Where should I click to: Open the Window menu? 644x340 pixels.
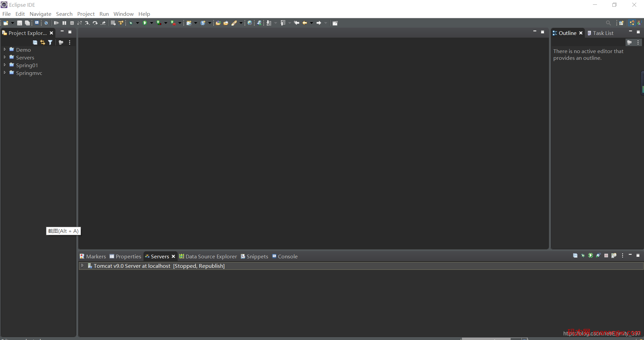[x=123, y=14]
